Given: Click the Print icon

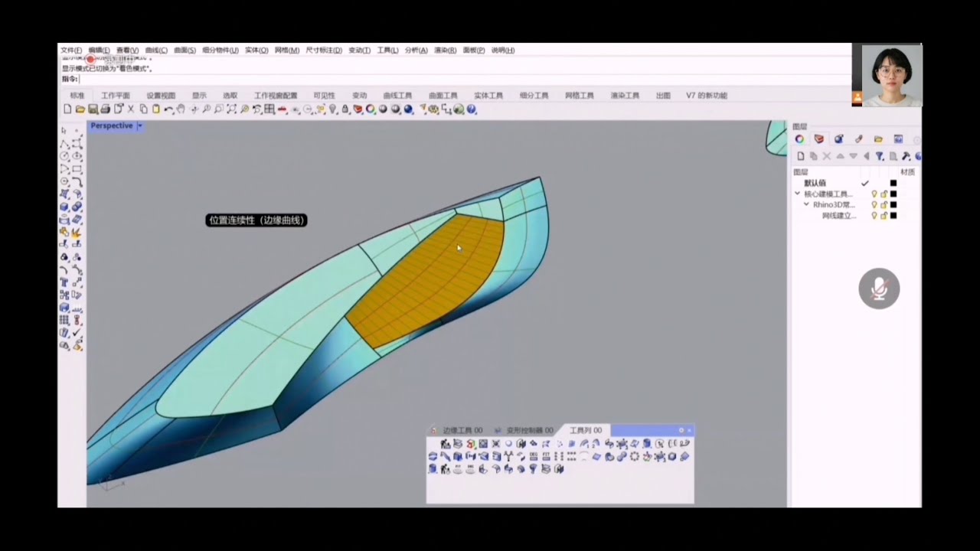Looking at the screenshot, I should tap(106, 109).
